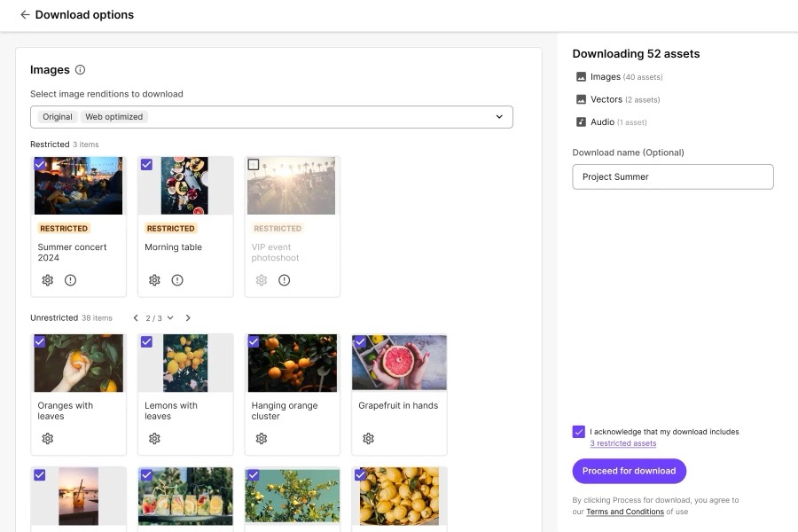This screenshot has height=532, width=798.
Task: Open the 2/3 page selector dropdown
Action: point(155,317)
